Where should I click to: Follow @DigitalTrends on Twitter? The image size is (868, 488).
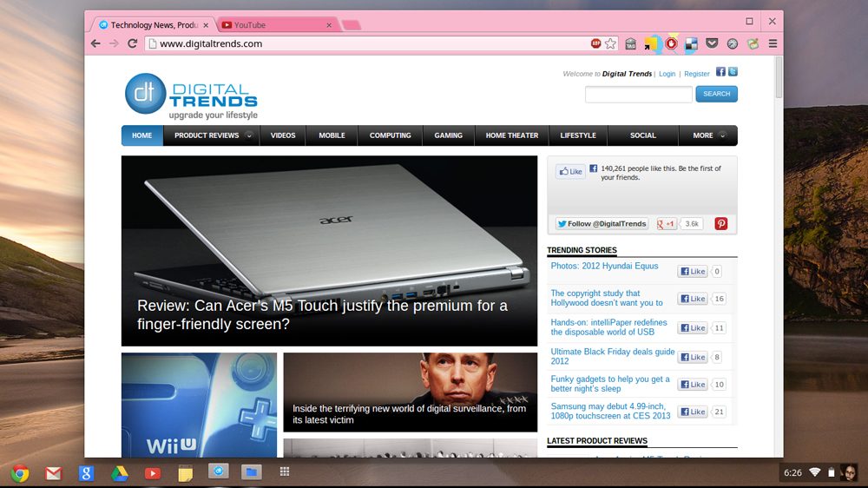[x=602, y=224]
